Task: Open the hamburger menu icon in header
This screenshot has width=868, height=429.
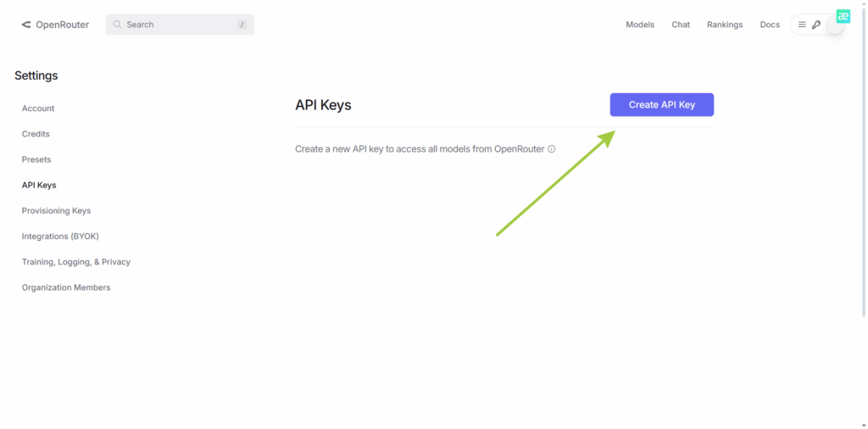Action: [x=802, y=25]
